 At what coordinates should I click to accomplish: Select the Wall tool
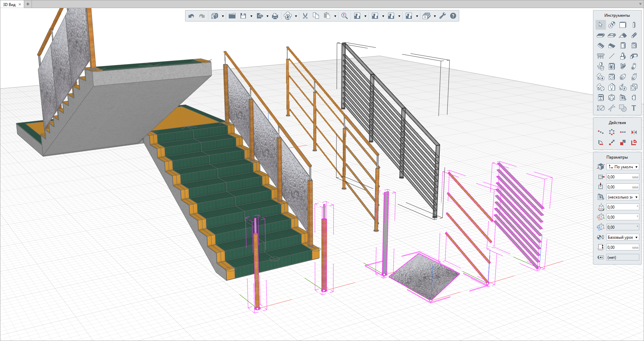tap(623, 25)
